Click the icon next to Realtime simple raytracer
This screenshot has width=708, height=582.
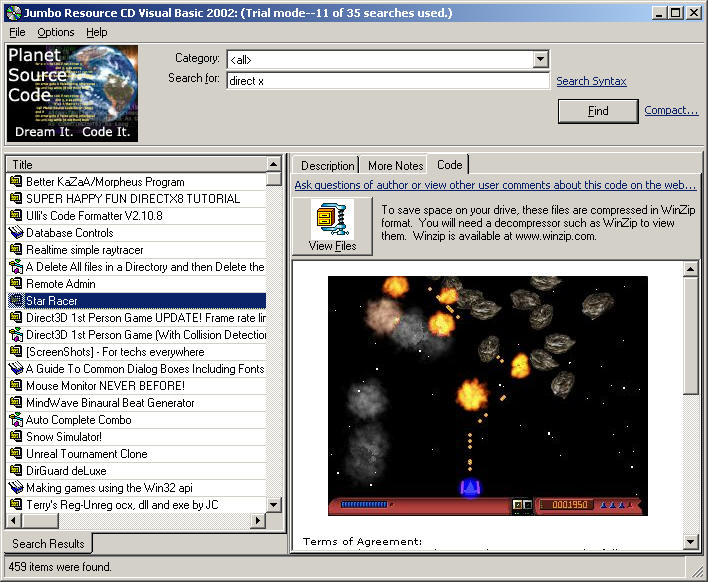pyautogui.click(x=16, y=250)
